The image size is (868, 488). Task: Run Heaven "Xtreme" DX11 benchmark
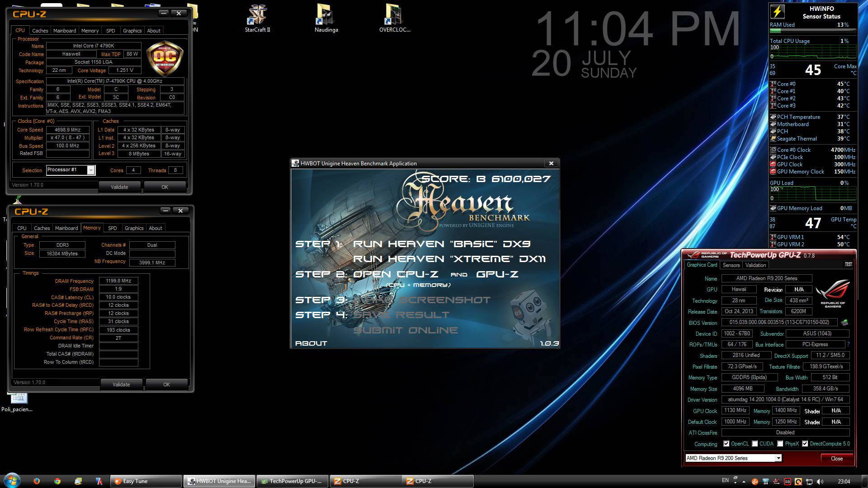click(x=449, y=259)
